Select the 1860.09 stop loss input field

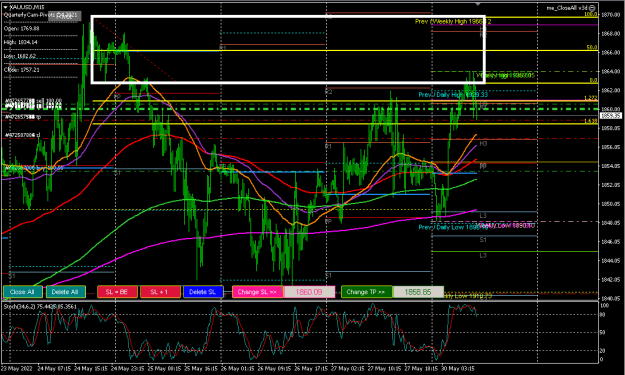309,292
